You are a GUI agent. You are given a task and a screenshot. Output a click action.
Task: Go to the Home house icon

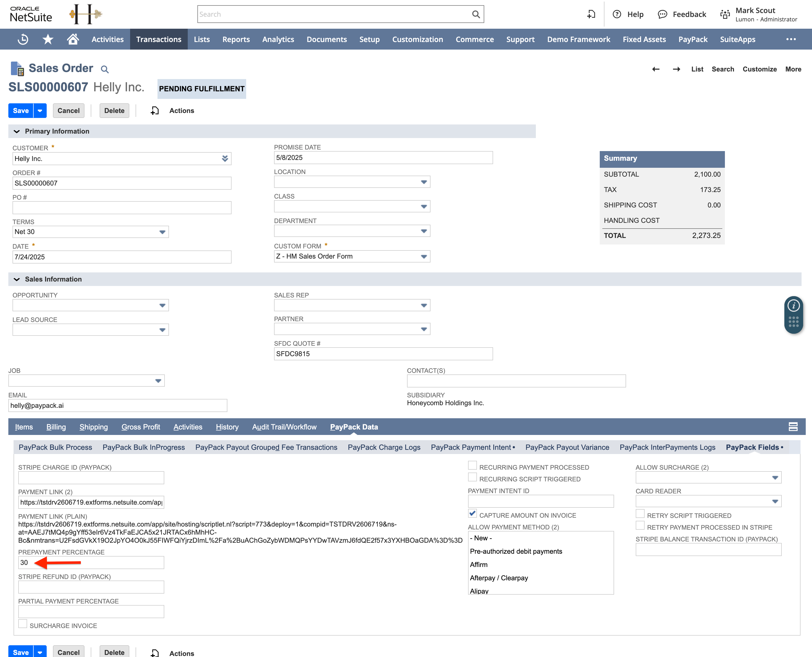click(x=72, y=39)
